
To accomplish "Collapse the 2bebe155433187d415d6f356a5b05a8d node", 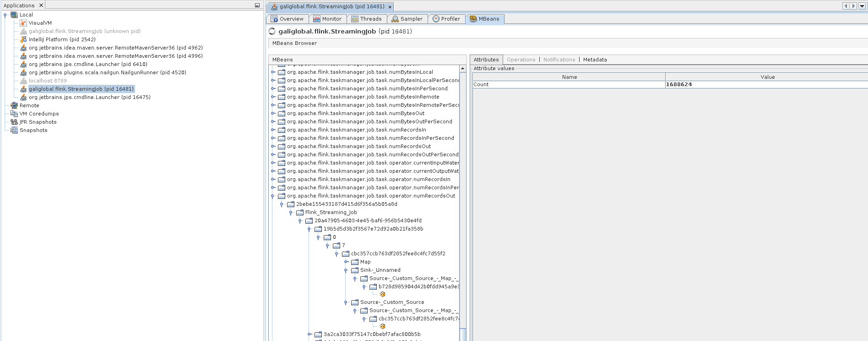I will (x=282, y=204).
